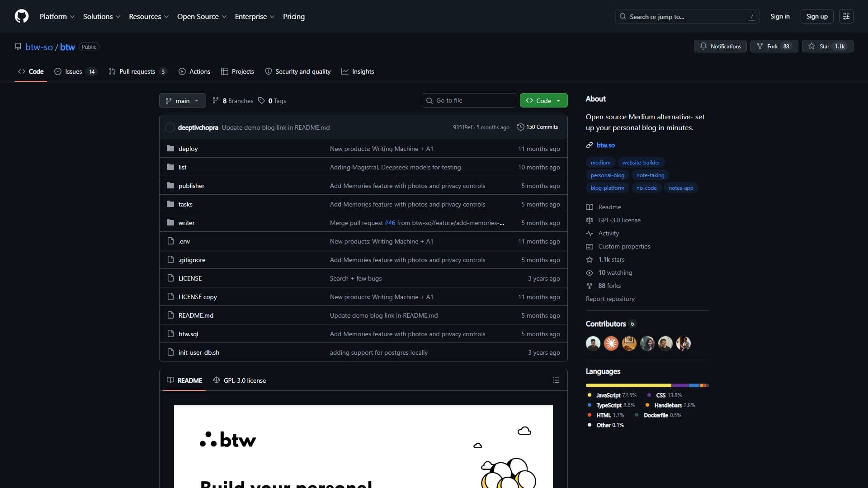Open pull request #46 link
868x488 pixels.
(x=390, y=223)
